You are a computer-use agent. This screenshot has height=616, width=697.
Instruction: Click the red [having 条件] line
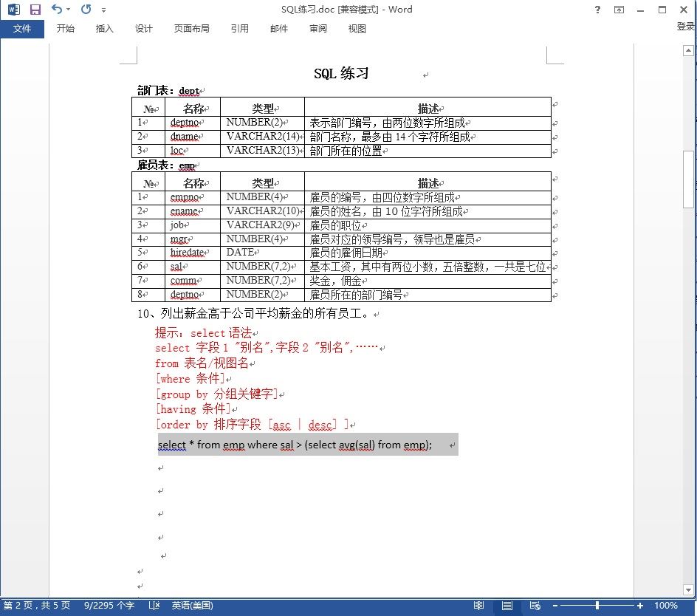point(193,409)
